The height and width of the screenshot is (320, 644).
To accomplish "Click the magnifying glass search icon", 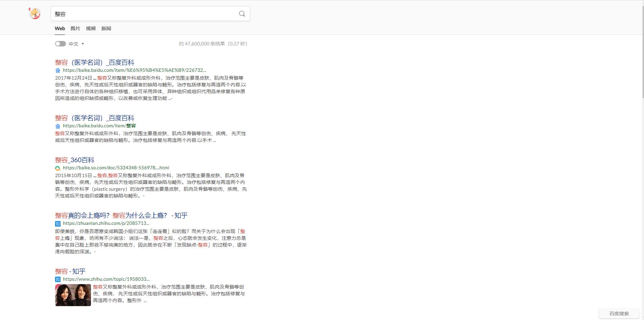I will click(242, 14).
